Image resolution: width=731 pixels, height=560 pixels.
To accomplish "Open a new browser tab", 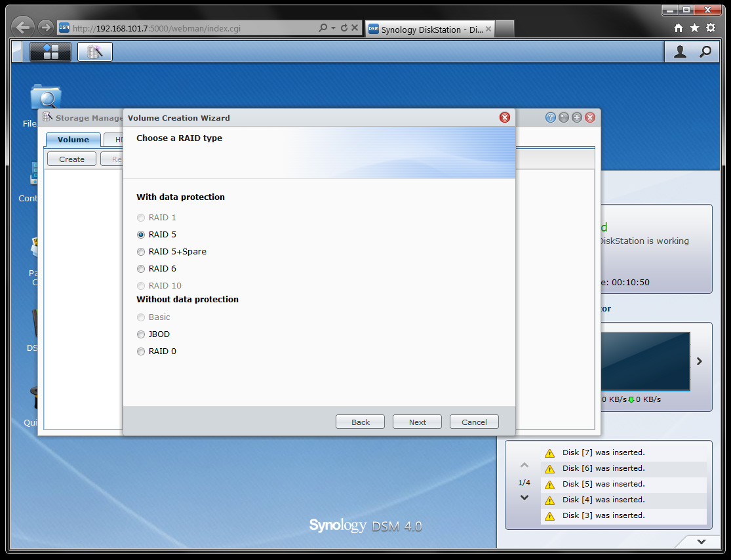I will [504, 29].
